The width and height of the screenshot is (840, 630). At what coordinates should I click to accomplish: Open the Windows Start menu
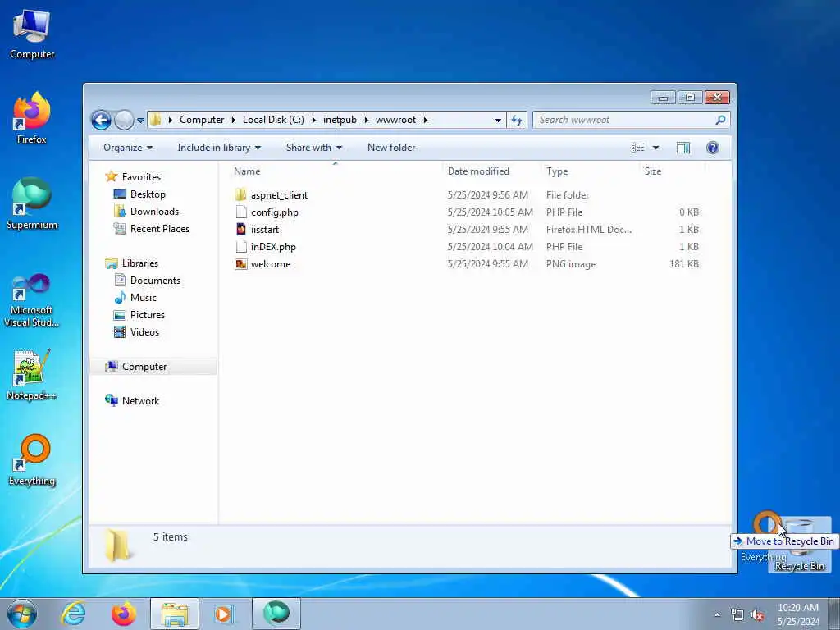[x=22, y=614]
